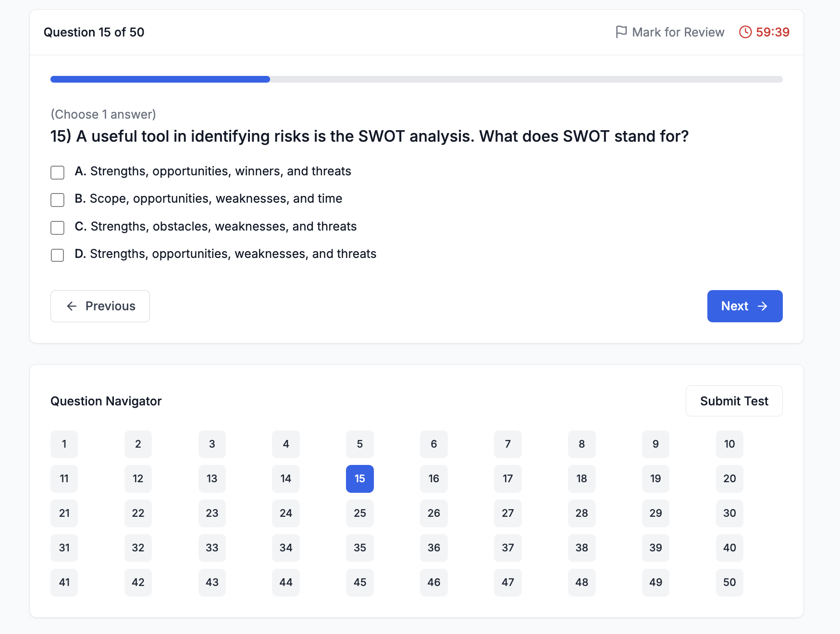This screenshot has height=634, width=840.
Task: Click the blue progress bar
Action: (160, 79)
